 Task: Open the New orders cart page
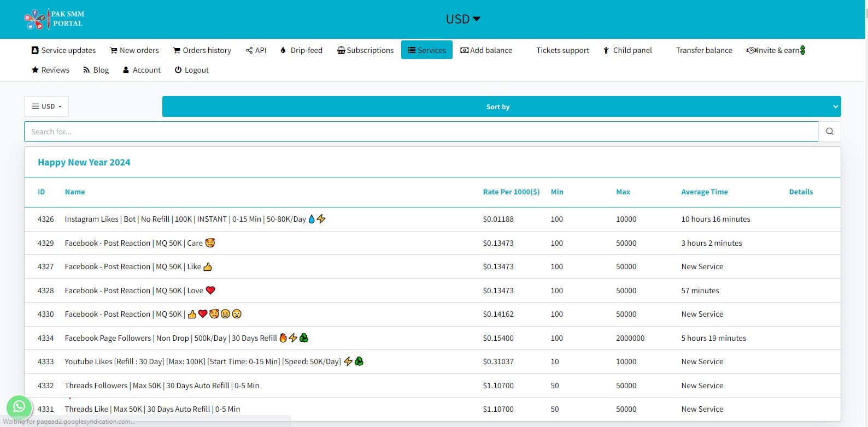tap(134, 50)
